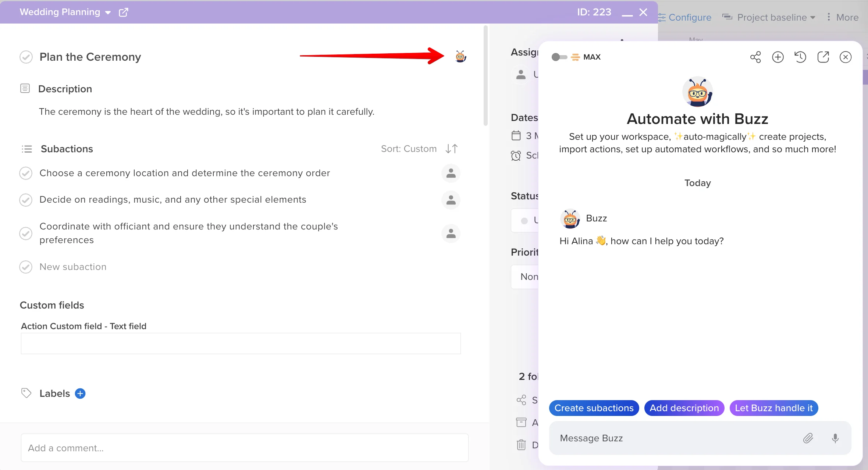Attach a file with the paperclip icon

pos(808,438)
